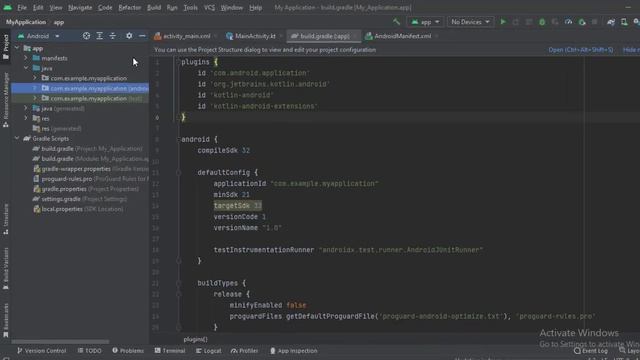Screen dimensions: 640x360
Task: Click the Make Project hammer icon
Action: [396, 22]
